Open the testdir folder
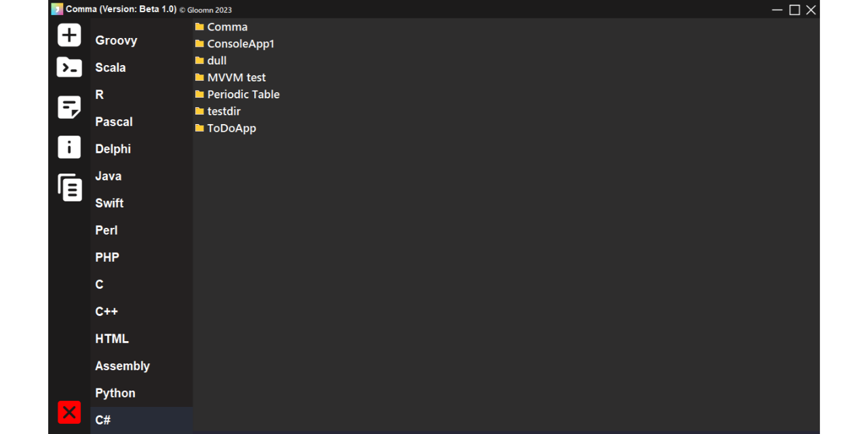868x434 pixels. point(224,111)
